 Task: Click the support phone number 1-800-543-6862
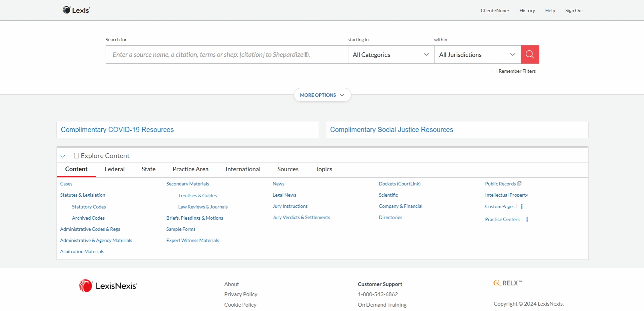coord(378,294)
